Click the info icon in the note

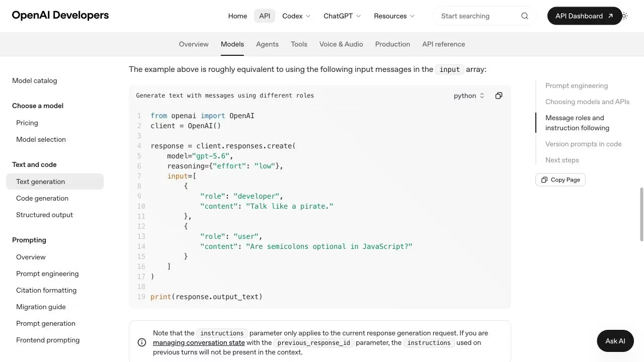tap(142, 342)
